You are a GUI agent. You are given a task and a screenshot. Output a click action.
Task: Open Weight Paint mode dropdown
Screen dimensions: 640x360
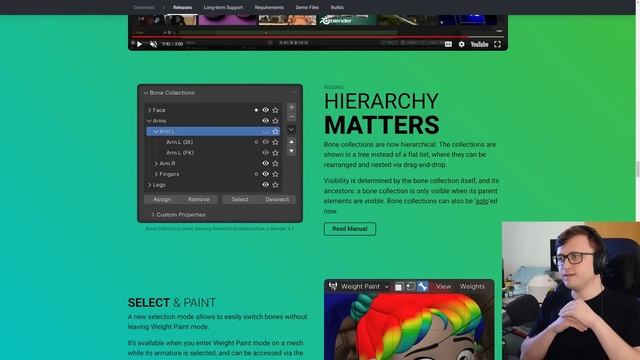(x=359, y=287)
